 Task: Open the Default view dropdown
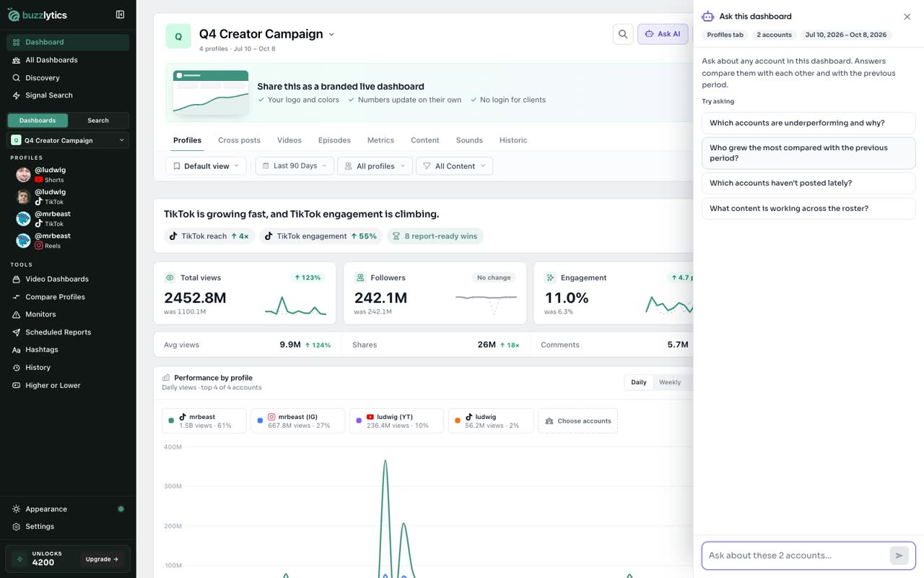click(206, 166)
